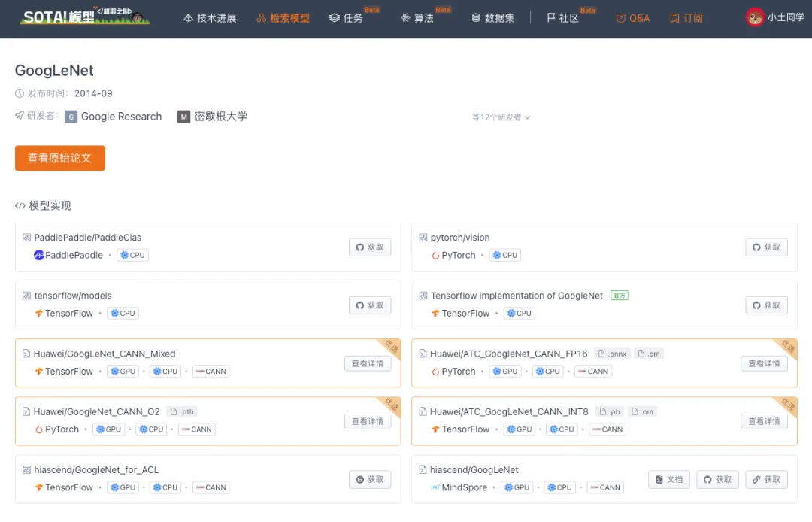Screen dimensions: 812x522
Task: Select the Google Research developer icon
Action: point(71,117)
